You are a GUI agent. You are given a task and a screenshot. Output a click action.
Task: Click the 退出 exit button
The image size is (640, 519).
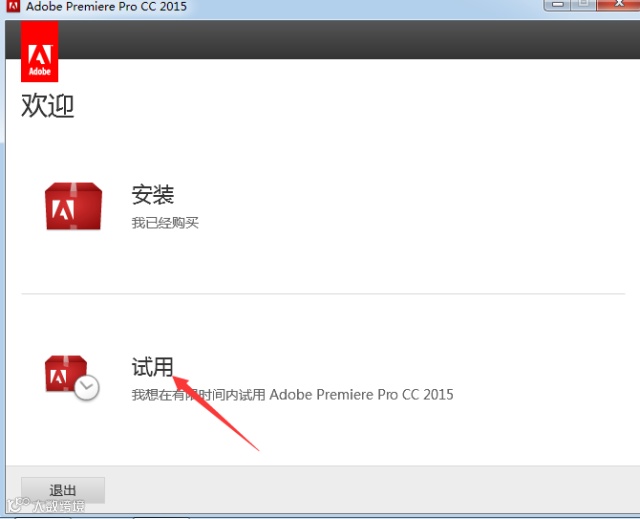point(63,490)
